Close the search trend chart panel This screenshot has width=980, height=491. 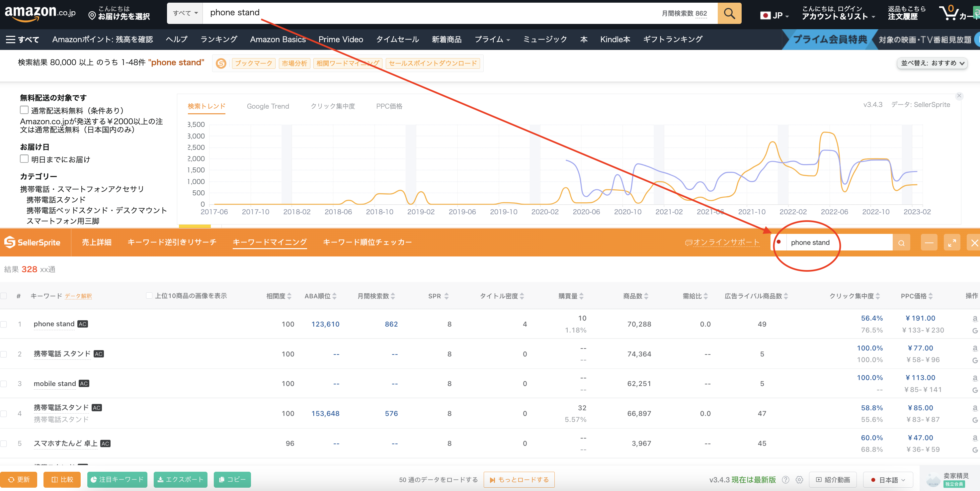[x=959, y=96]
